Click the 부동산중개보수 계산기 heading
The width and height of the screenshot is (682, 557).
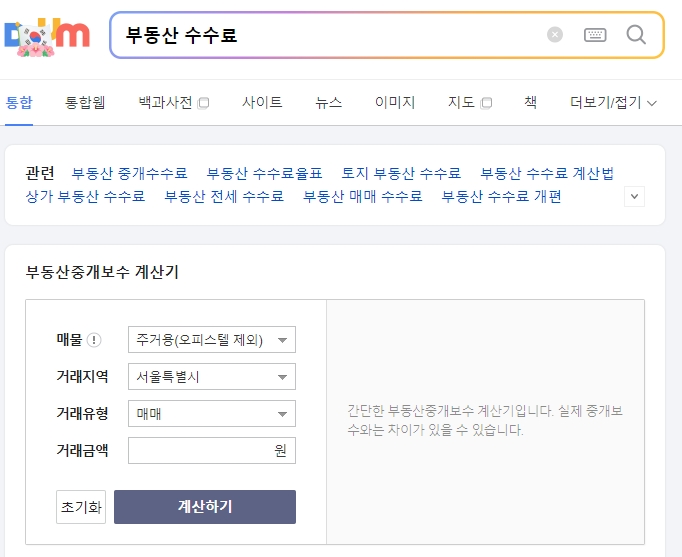102,272
